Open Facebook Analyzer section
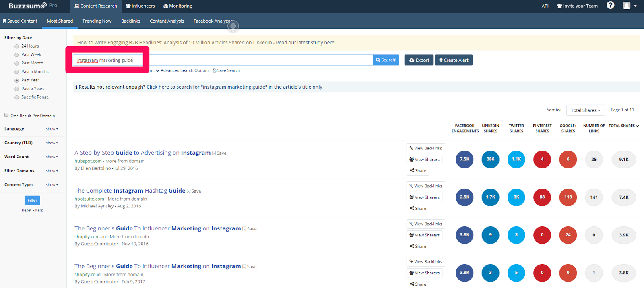644x288 pixels. point(213,21)
